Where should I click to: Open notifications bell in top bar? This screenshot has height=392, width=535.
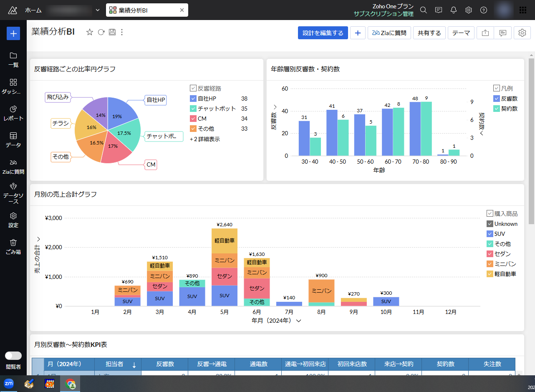pyautogui.click(x=454, y=10)
